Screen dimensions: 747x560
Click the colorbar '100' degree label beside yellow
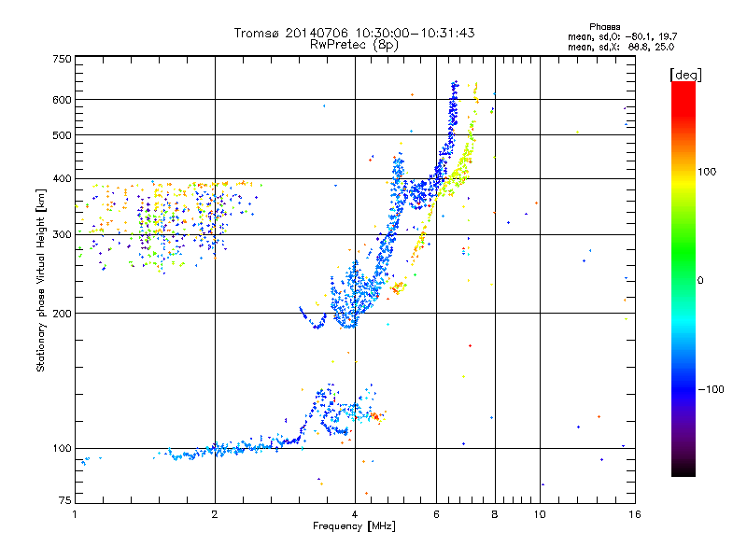point(707,172)
